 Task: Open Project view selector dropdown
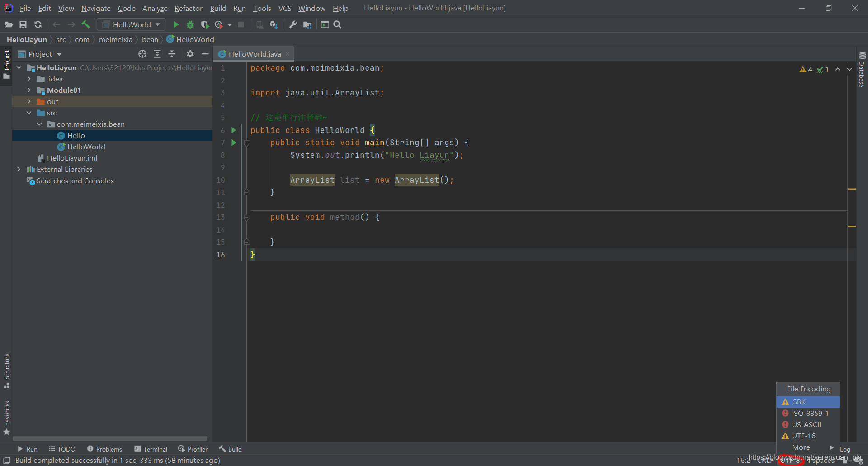[x=40, y=54]
